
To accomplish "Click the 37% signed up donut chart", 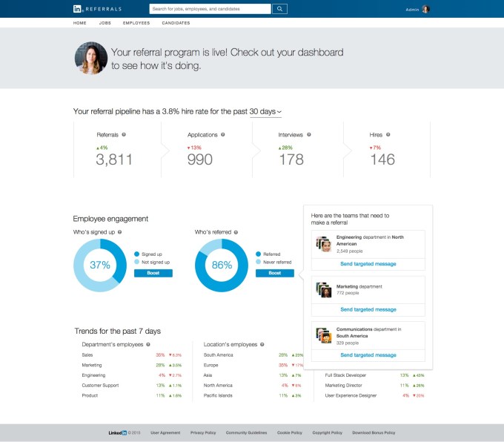I will 100,265.
